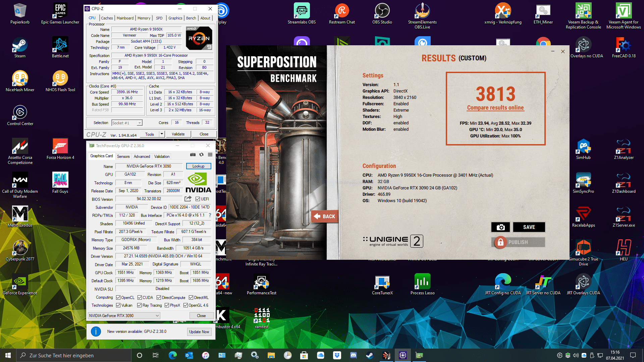Click Compare results online link
Screen dimensions: 644x362
click(495, 108)
